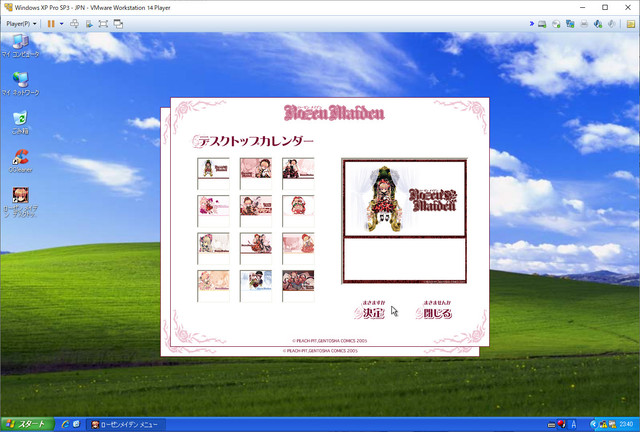Choose the first calendar thumbnail in row two

(x=213, y=211)
